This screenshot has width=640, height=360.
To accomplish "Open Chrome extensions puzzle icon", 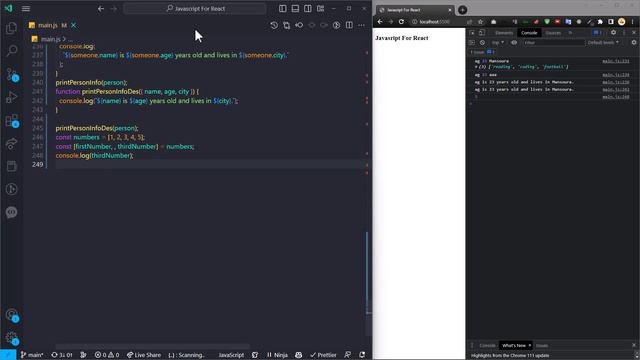I will click(600, 22).
